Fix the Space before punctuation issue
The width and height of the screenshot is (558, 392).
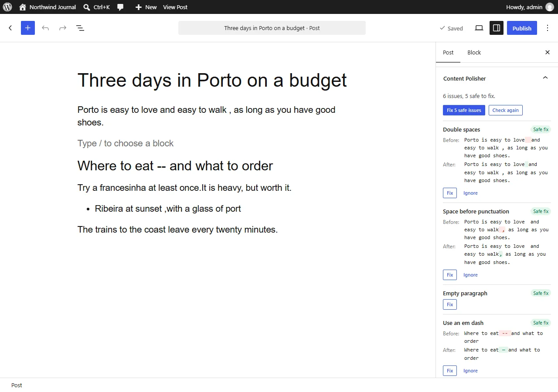click(x=450, y=275)
